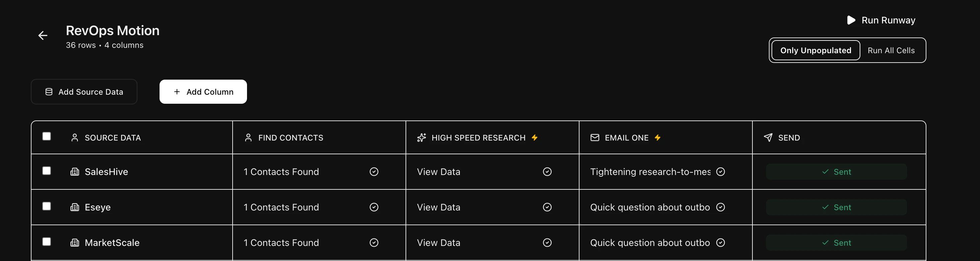Click the person icon in Find Contacts header
Screen dimensions: 980x261
pyautogui.click(x=248, y=138)
